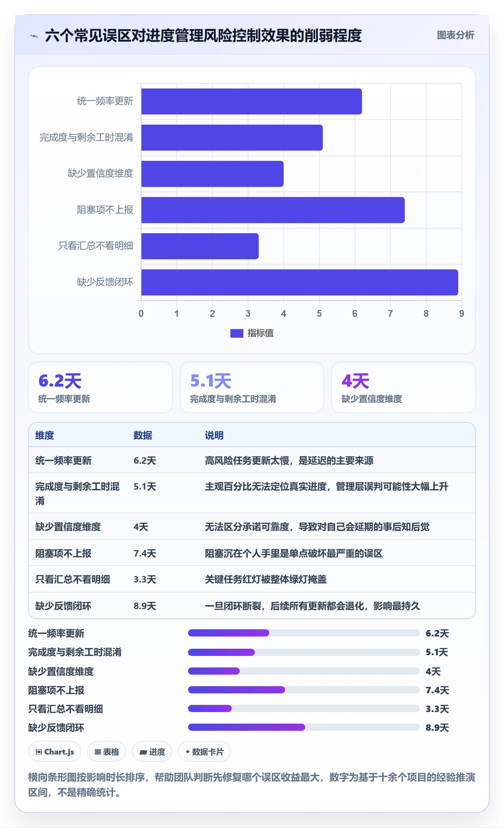Click chart axis label 缺少反馈闭环
The image size is (504, 828).
[x=105, y=282]
